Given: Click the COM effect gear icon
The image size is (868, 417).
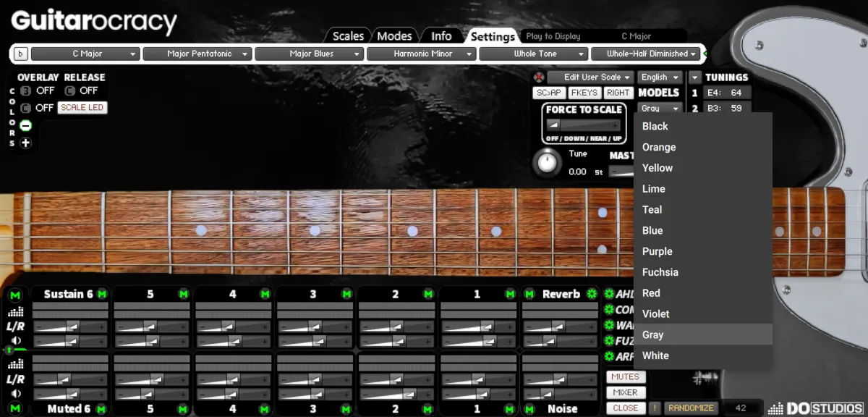Looking at the screenshot, I should point(608,310).
